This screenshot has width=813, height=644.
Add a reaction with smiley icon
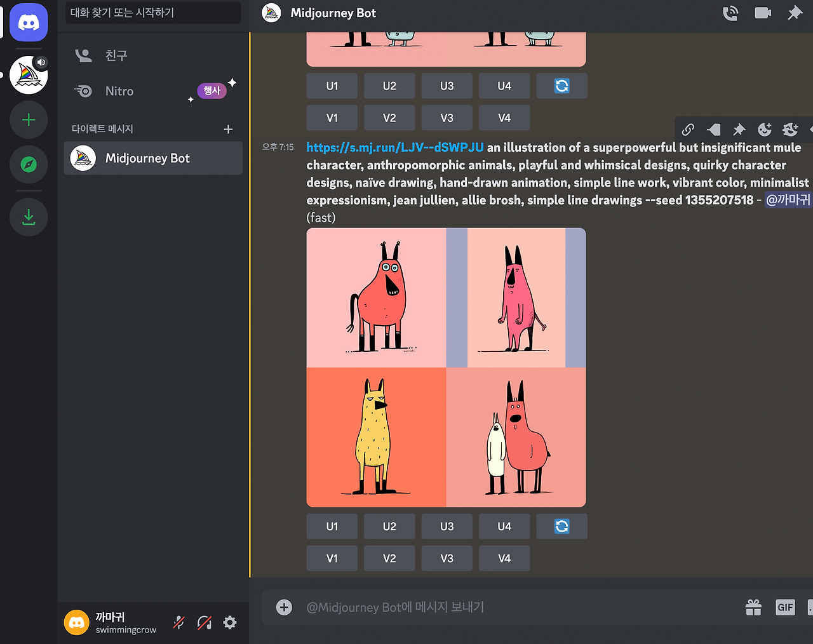765,130
